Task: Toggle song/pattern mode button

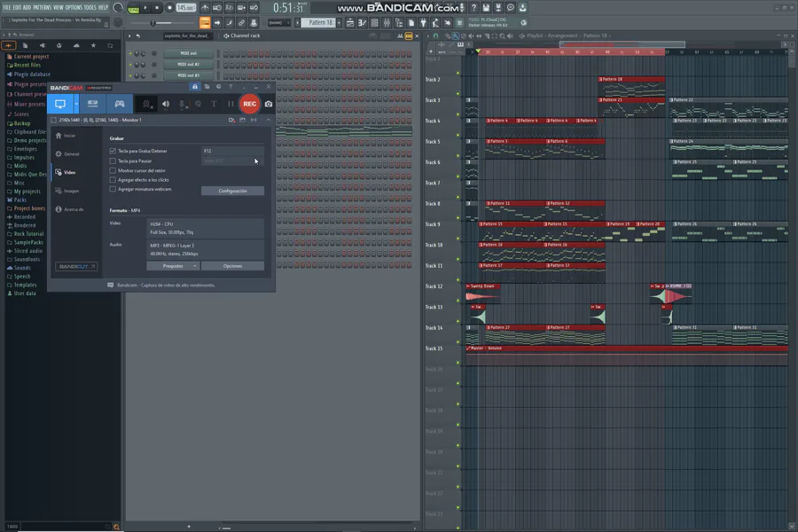Action: pyautogui.click(x=134, y=8)
